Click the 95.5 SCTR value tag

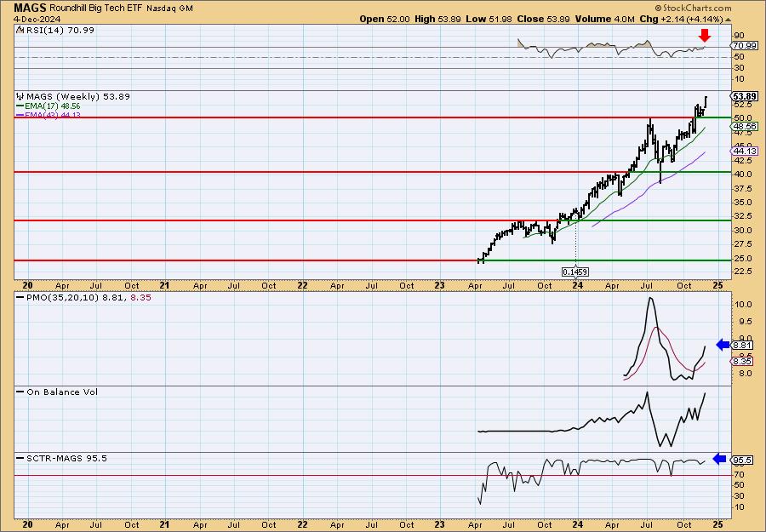pos(743,460)
